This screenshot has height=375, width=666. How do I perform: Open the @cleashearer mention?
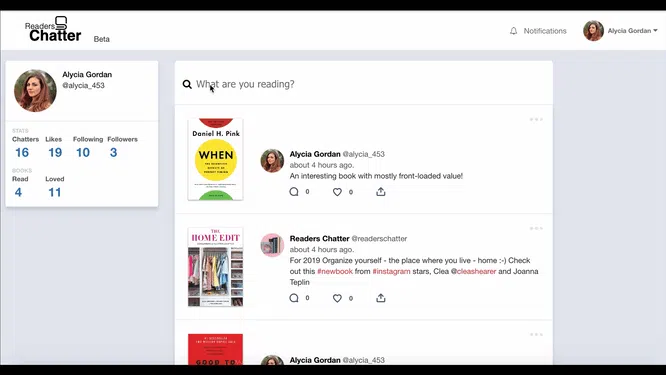click(473, 271)
